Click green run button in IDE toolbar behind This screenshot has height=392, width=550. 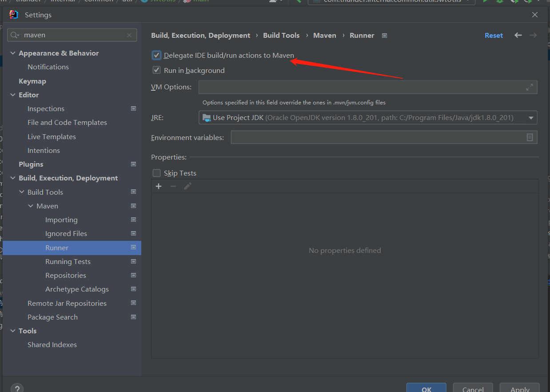(485, 1)
